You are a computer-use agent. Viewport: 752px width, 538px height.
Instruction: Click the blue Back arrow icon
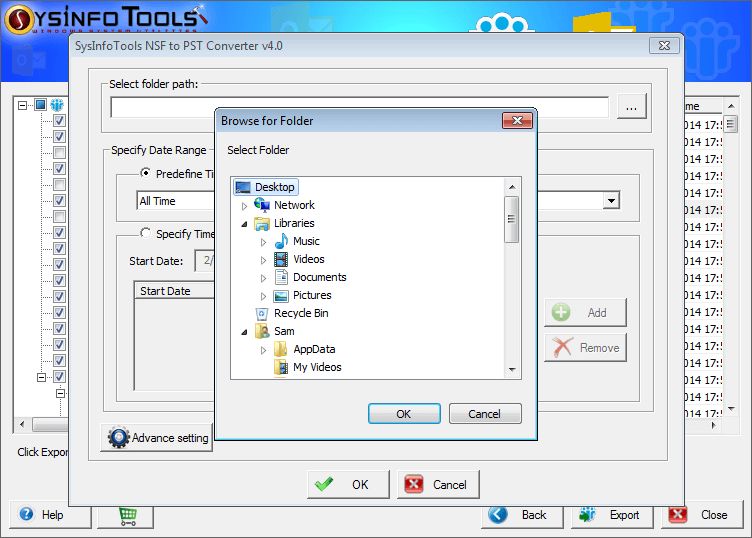498,515
